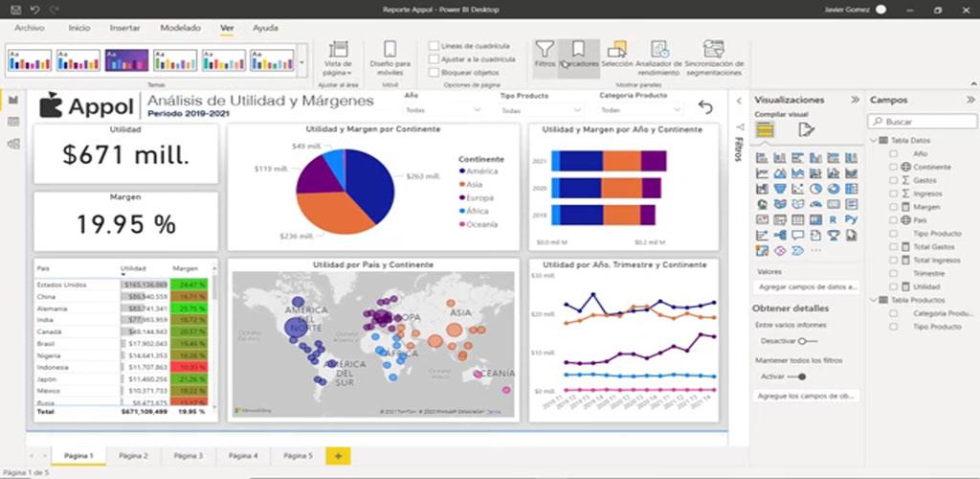Select the decomposition tree visual
Image resolution: width=980 pixels, height=479 pixels.
779,235
